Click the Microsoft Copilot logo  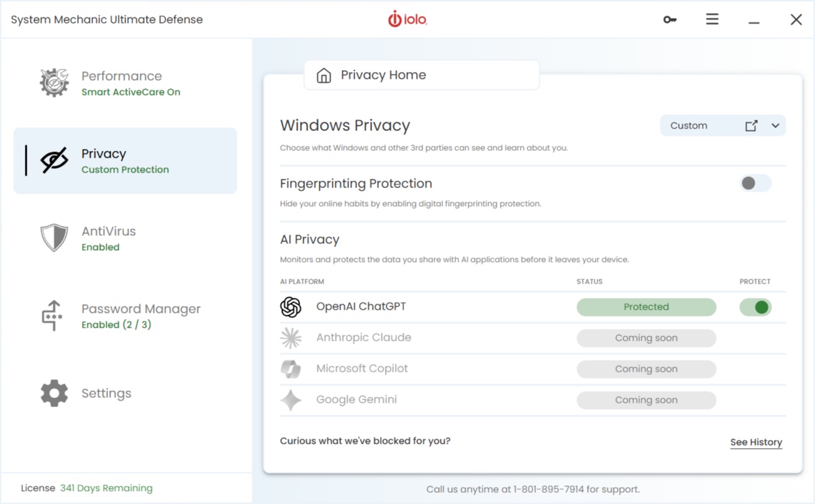[291, 369]
